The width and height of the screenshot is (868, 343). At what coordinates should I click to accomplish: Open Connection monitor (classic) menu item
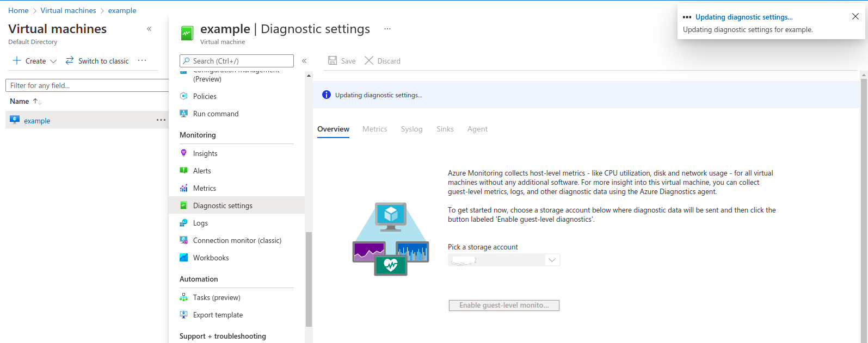tap(237, 240)
